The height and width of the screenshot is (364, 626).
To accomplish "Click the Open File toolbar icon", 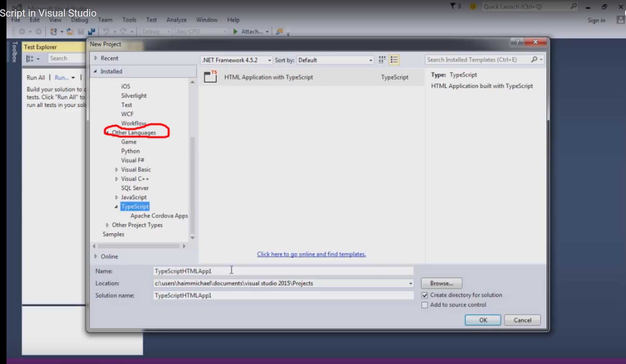I will [x=70, y=32].
